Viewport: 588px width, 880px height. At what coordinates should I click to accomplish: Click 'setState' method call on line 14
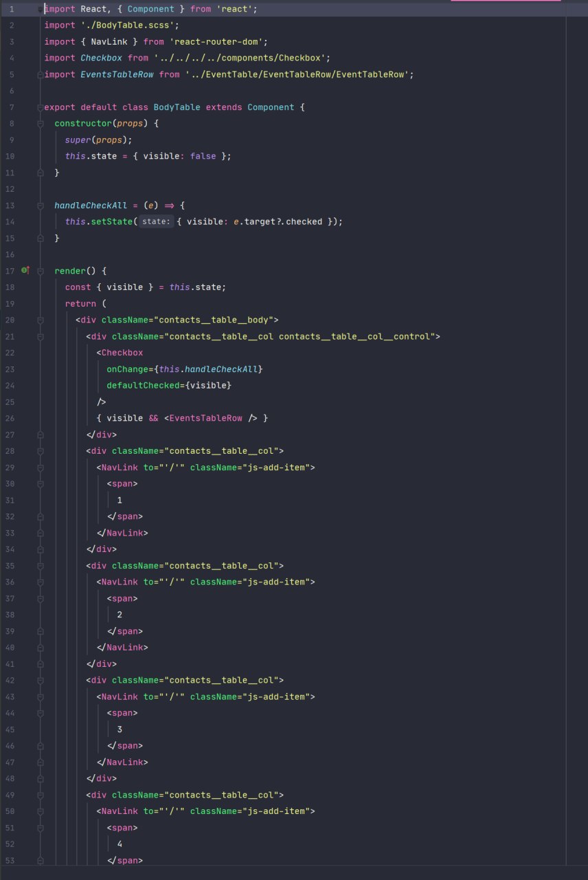pos(113,222)
